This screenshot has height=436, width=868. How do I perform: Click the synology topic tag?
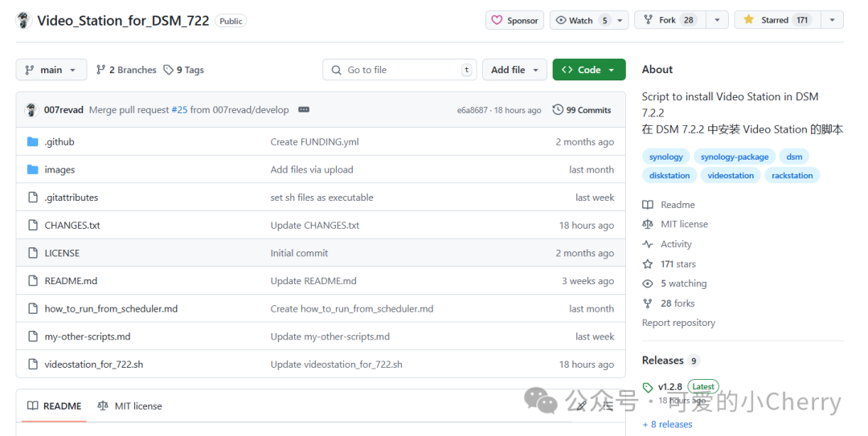pyautogui.click(x=666, y=157)
